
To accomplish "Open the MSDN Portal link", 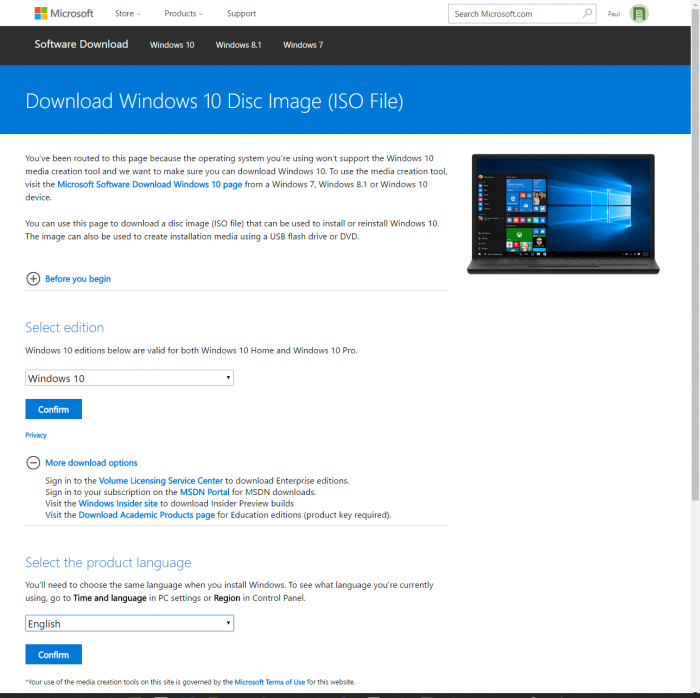I will (x=204, y=492).
